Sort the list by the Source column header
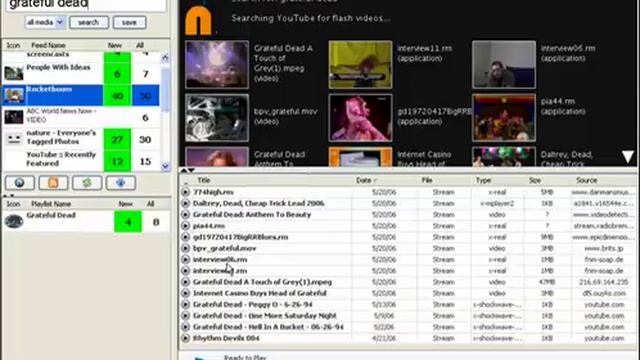The image size is (640, 360). pos(587,180)
